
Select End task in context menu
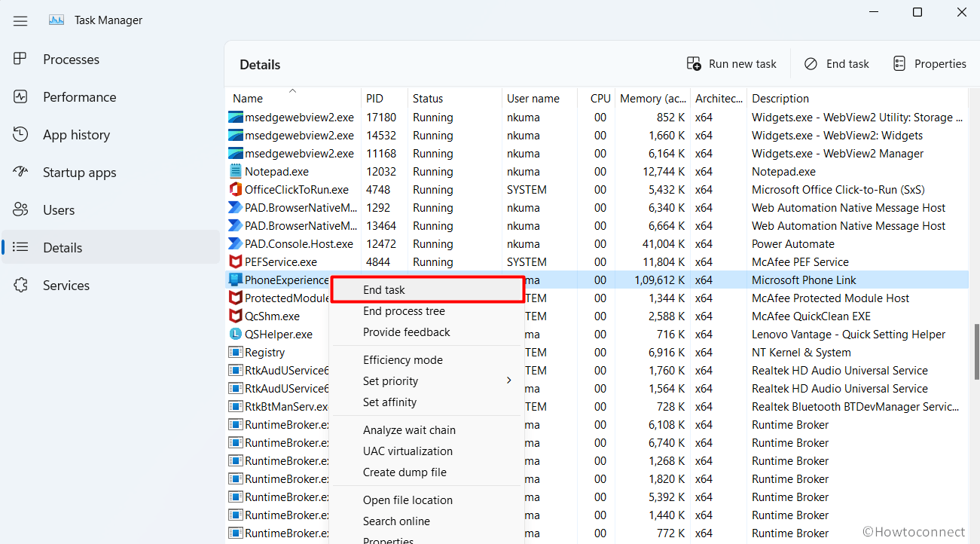427,290
